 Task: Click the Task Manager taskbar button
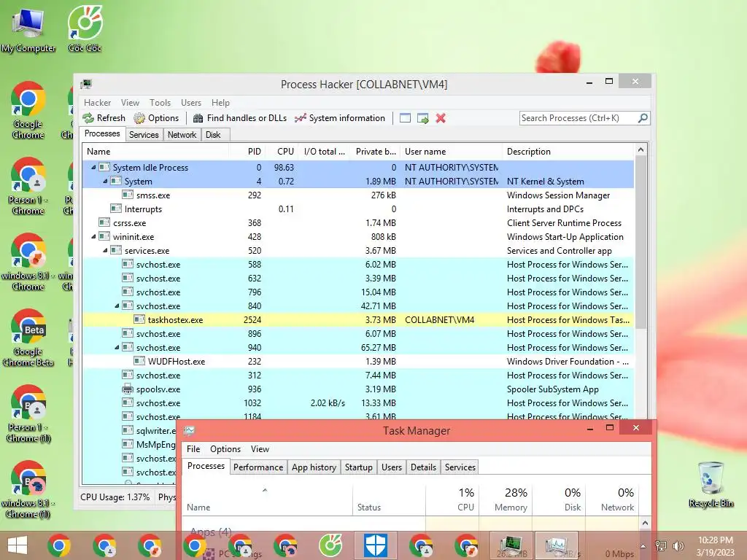coord(557,545)
